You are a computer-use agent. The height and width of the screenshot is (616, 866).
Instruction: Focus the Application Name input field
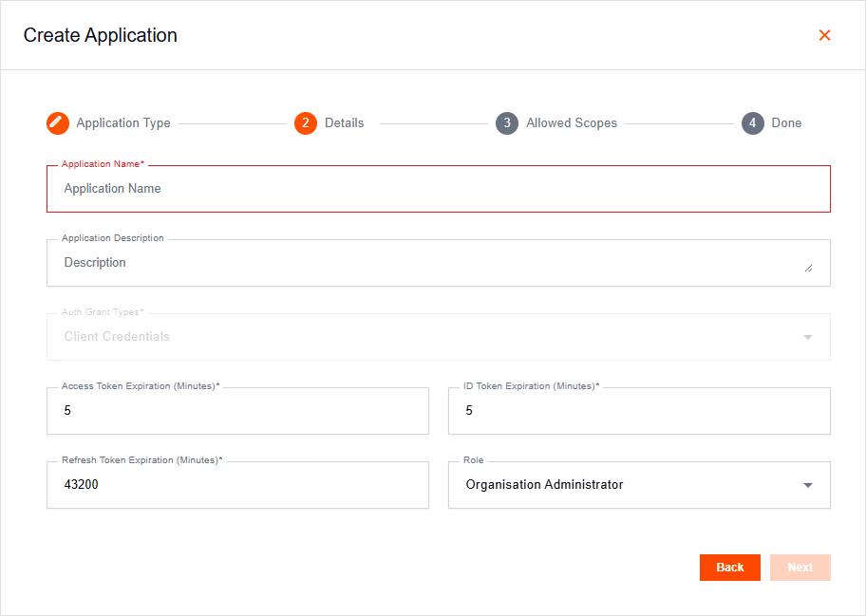[x=439, y=189]
